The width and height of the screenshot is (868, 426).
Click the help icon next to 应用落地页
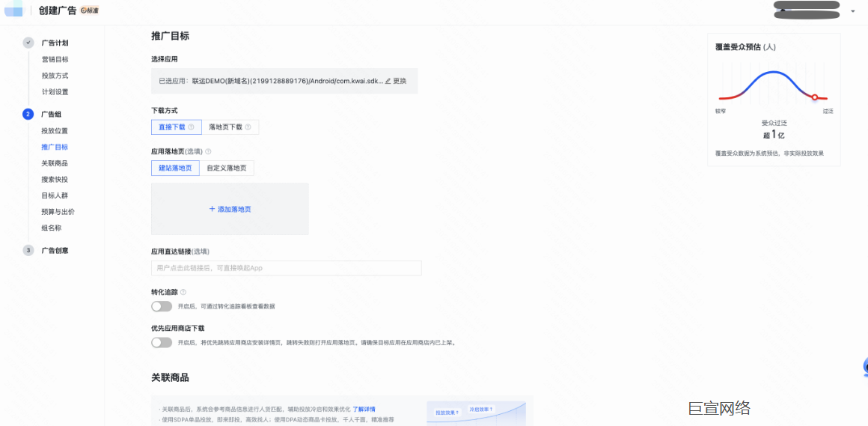(x=208, y=151)
